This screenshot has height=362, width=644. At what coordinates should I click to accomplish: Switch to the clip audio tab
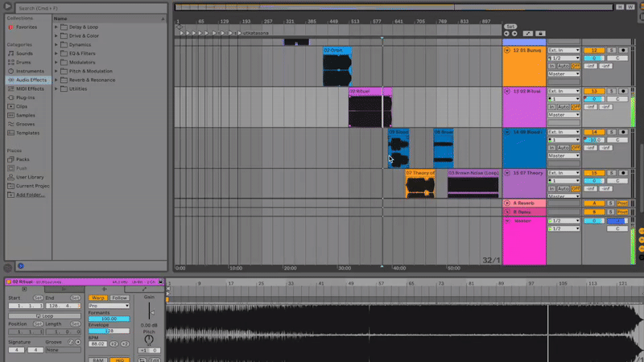105,290
